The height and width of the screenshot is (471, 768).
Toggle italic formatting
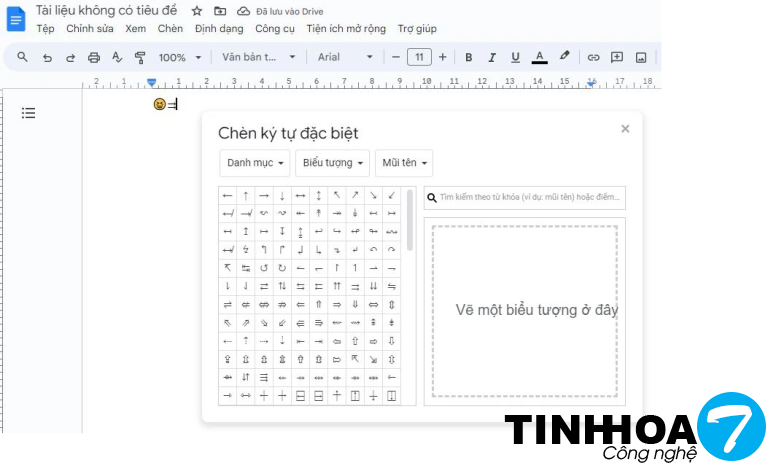coord(492,58)
